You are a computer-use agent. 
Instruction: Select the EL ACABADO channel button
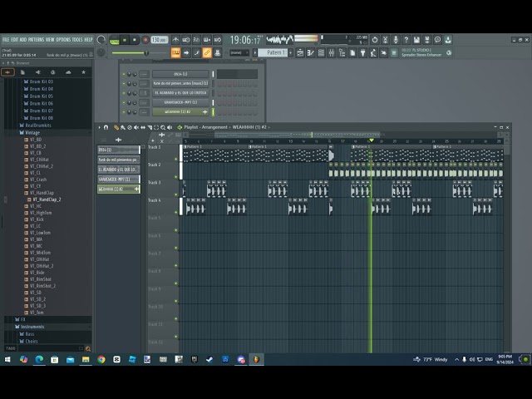[x=180, y=93]
